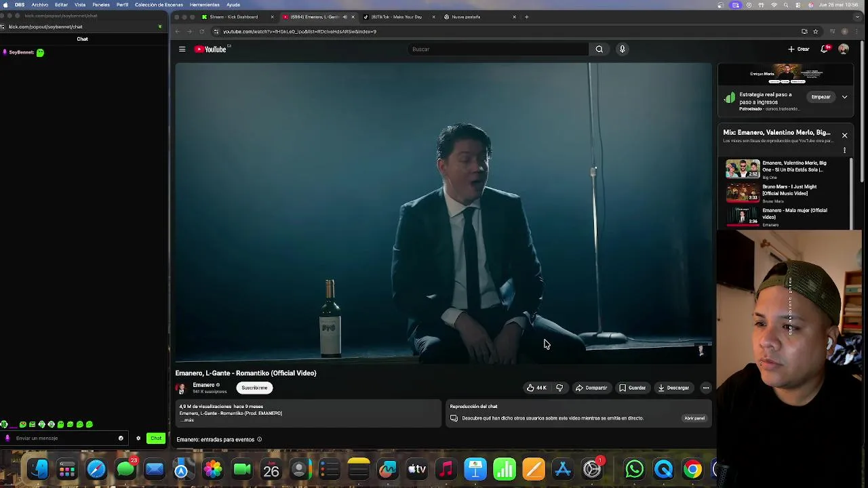Open the Colección de Escenas menu

[159, 5]
